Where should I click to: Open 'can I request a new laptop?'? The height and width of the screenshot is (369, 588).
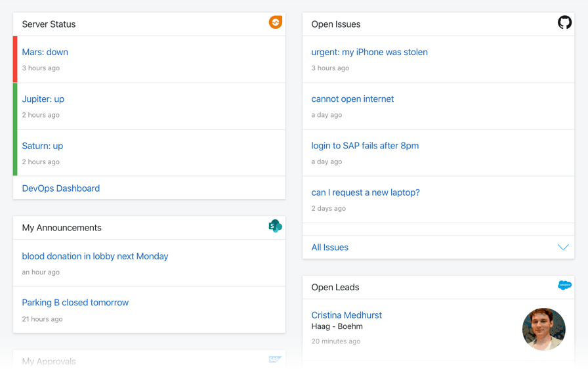point(366,192)
